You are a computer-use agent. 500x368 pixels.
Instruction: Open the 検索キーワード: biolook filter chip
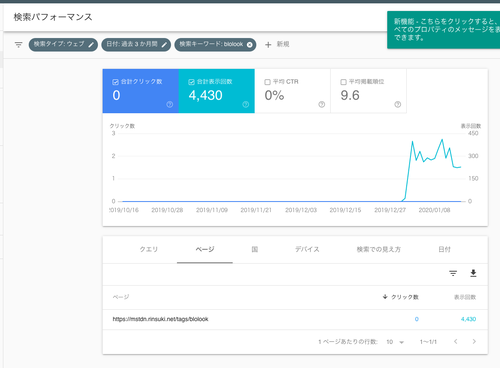pos(215,45)
